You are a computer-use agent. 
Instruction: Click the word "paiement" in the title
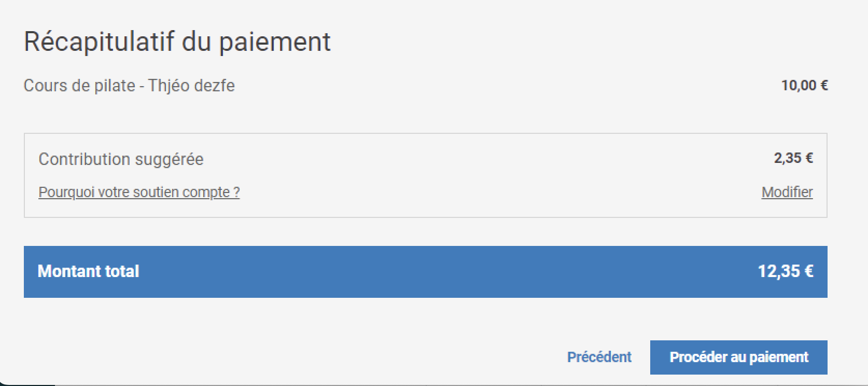tap(274, 43)
